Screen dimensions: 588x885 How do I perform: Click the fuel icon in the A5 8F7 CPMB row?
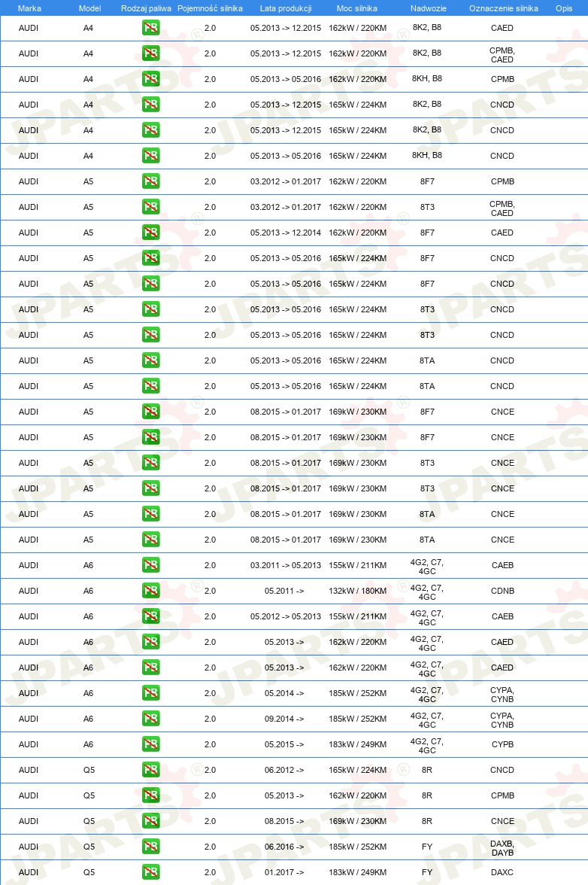[x=150, y=181]
